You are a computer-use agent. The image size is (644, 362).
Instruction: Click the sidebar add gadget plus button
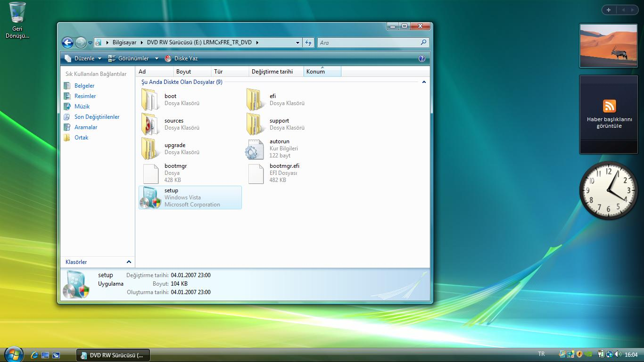tap(609, 10)
